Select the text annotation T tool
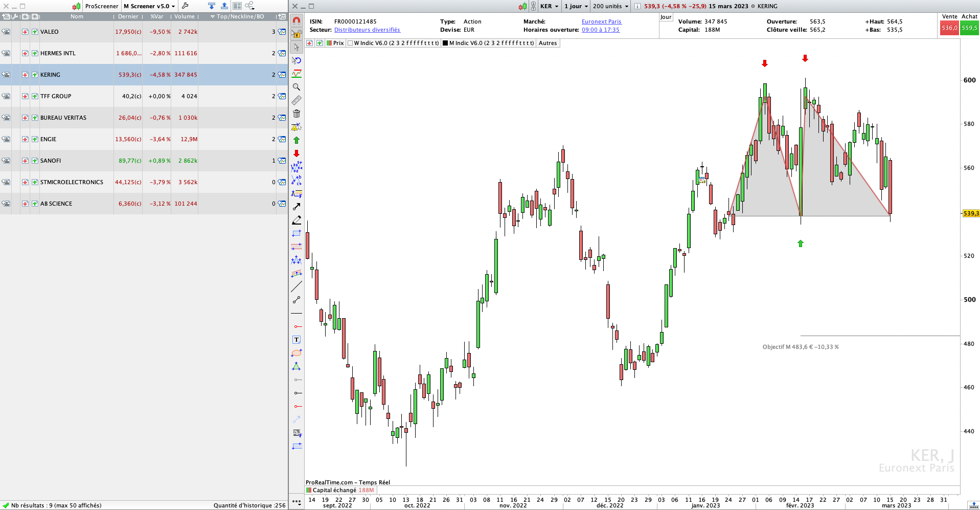Viewport: 980px width, 510px height. click(x=297, y=340)
